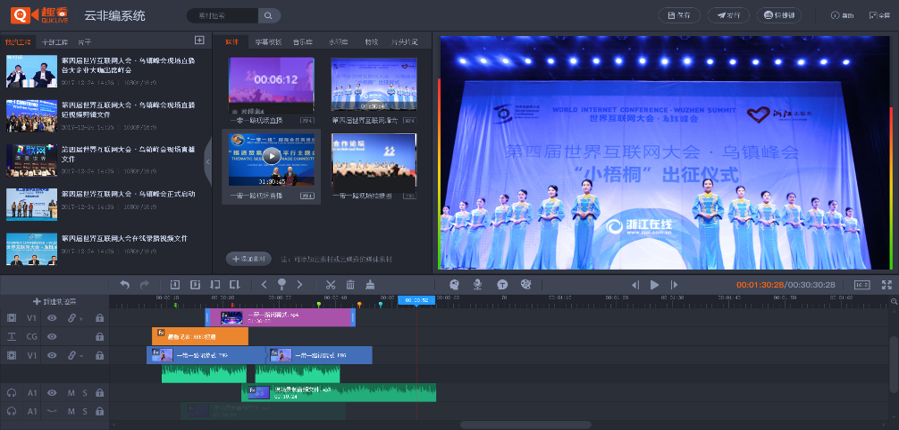
Task: Click the trim-to-left bracket arrow icon
Action: pyautogui.click(x=215, y=284)
